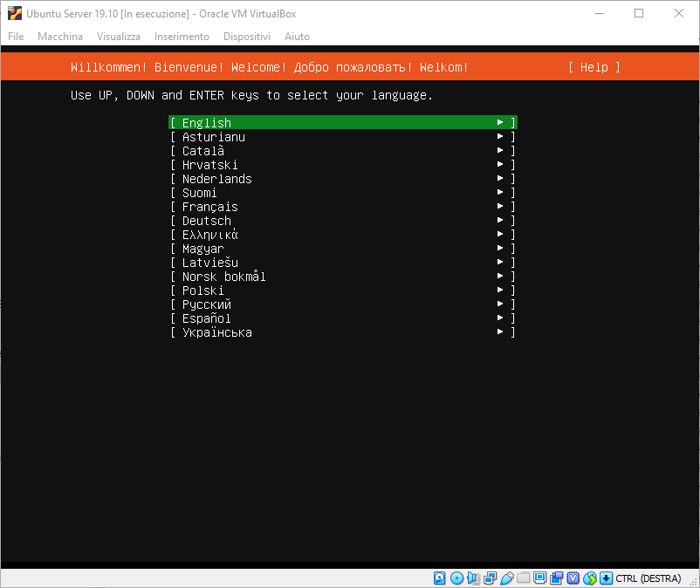Click the arrow beside Русский

[x=500, y=304]
